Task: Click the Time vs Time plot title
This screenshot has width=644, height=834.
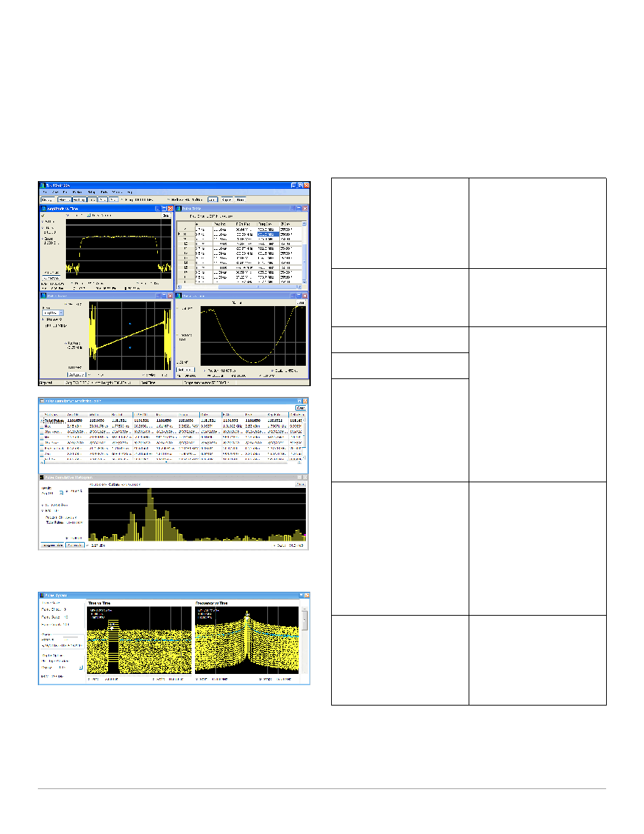Action: (x=100, y=603)
